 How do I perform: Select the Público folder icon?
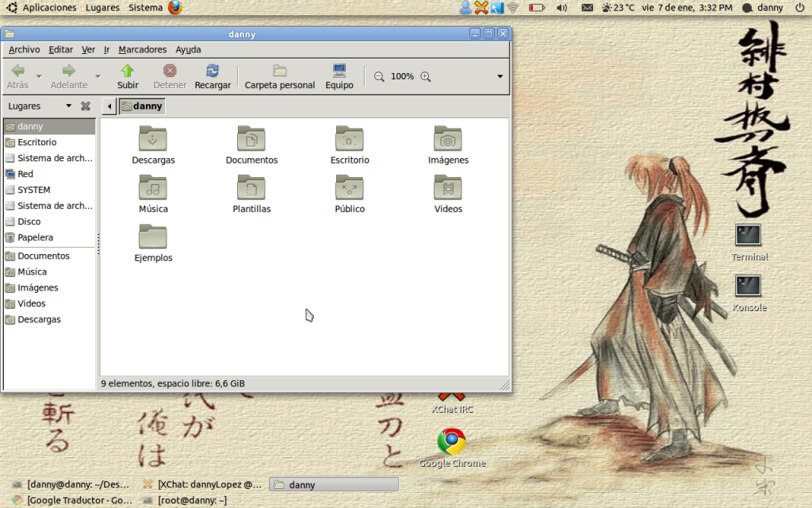(350, 187)
